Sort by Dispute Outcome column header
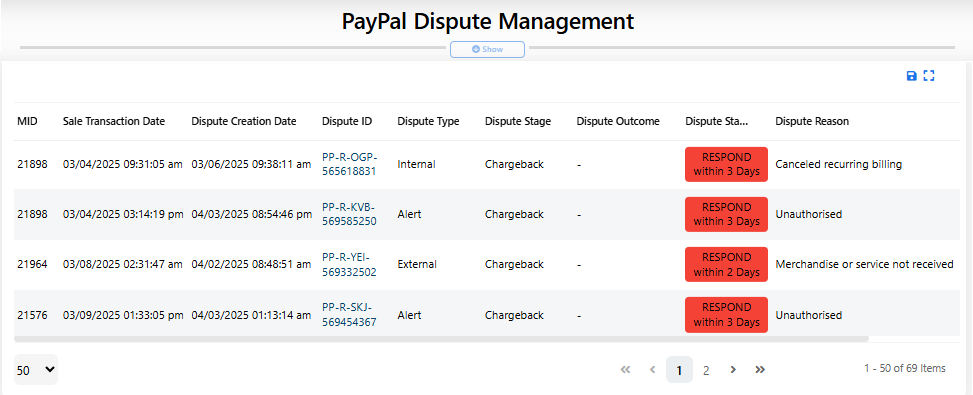The height and width of the screenshot is (395, 973). (x=618, y=121)
